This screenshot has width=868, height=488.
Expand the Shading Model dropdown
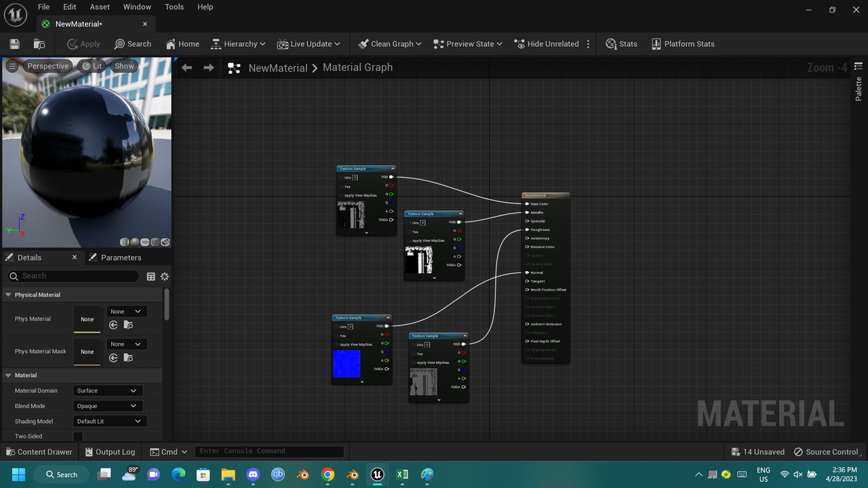(110, 422)
